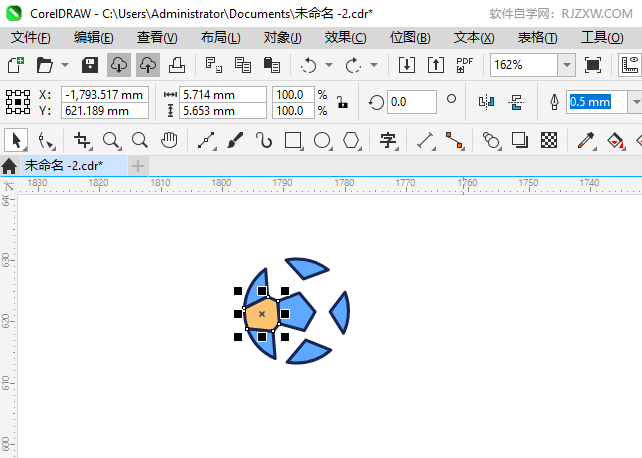The width and height of the screenshot is (642, 458).
Task: Click the rotation angle field
Action: (x=411, y=102)
